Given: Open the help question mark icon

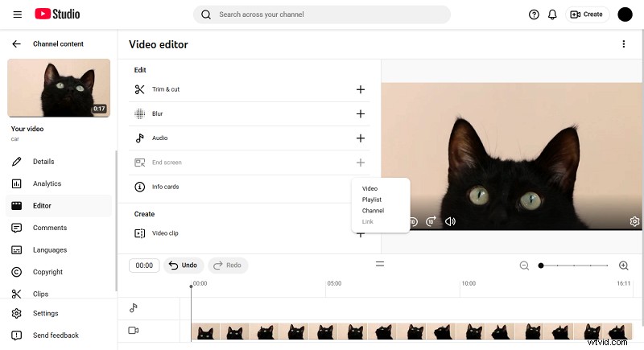Looking at the screenshot, I should click(x=534, y=14).
